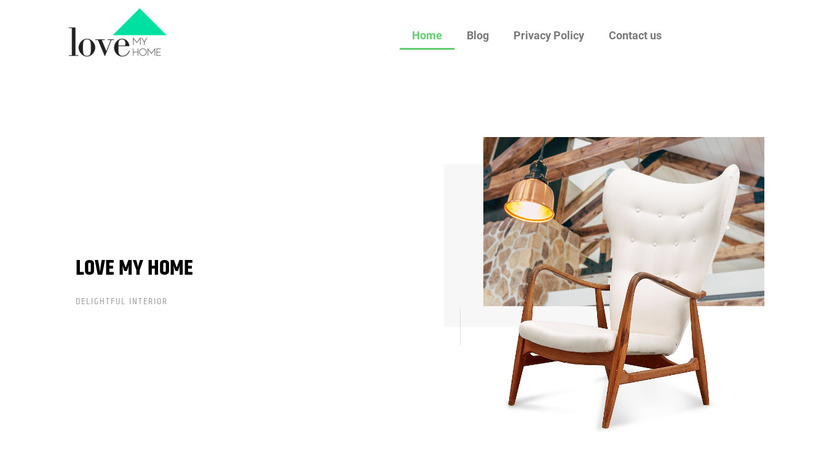Select the LOVE MY HOME headline
Image resolution: width=840 pixels, height=472 pixels.
[x=134, y=268]
